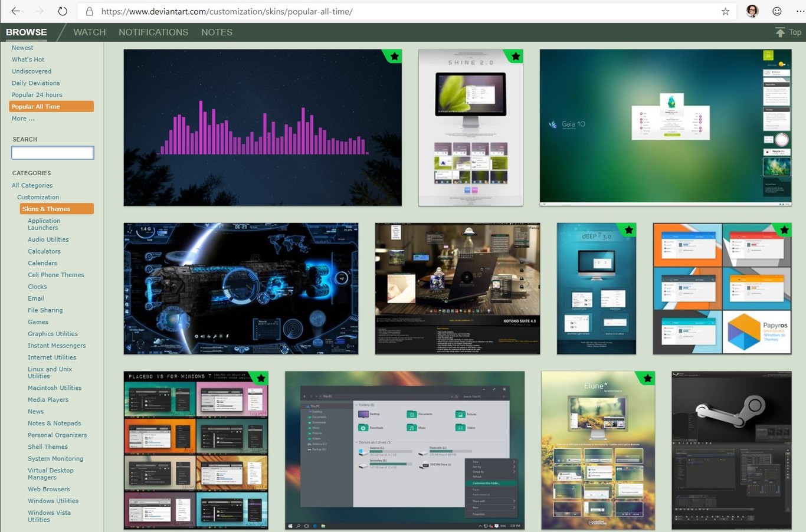Open the All Categories list
Image resolution: width=806 pixels, height=532 pixels.
click(x=32, y=185)
